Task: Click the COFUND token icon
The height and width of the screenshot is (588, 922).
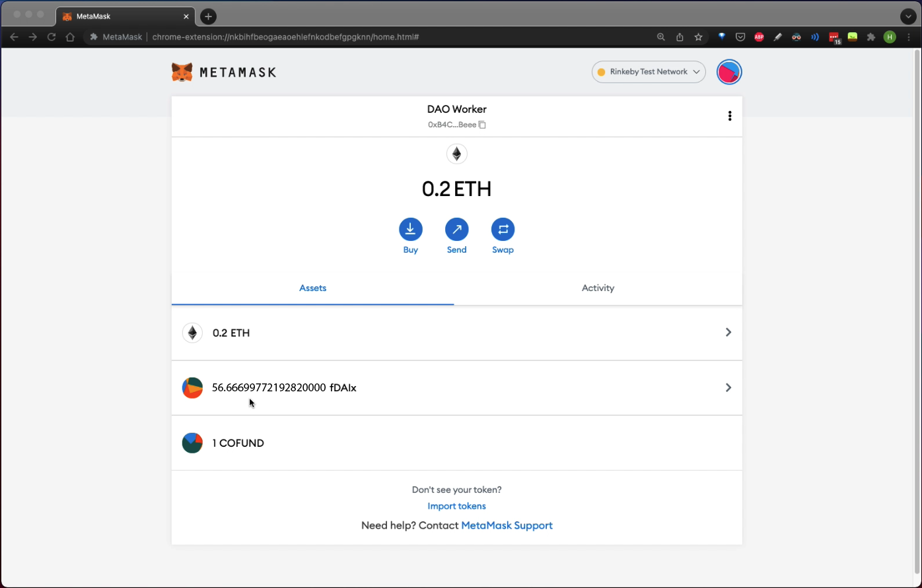Action: coord(192,443)
